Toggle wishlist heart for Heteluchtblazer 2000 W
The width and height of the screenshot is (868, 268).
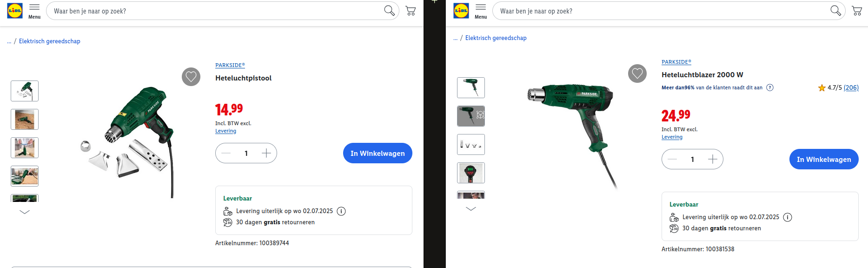tap(637, 74)
